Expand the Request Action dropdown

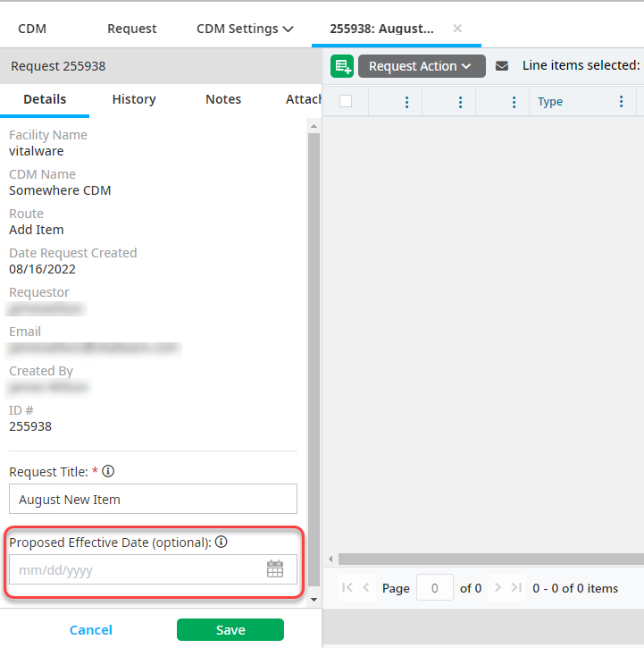422,66
